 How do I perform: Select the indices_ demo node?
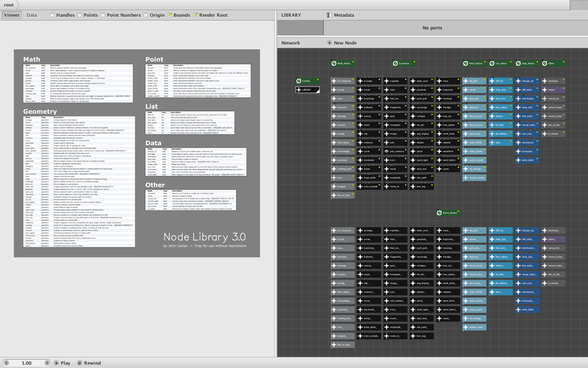pyautogui.click(x=500, y=266)
